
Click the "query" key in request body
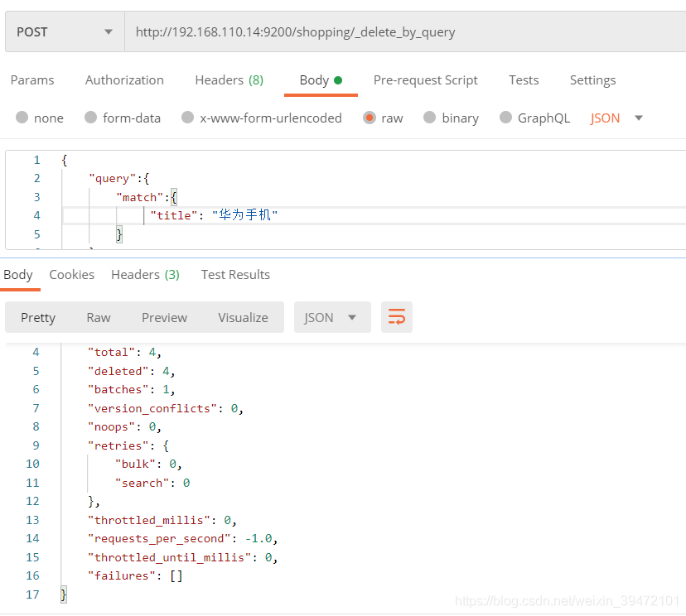[x=113, y=178]
